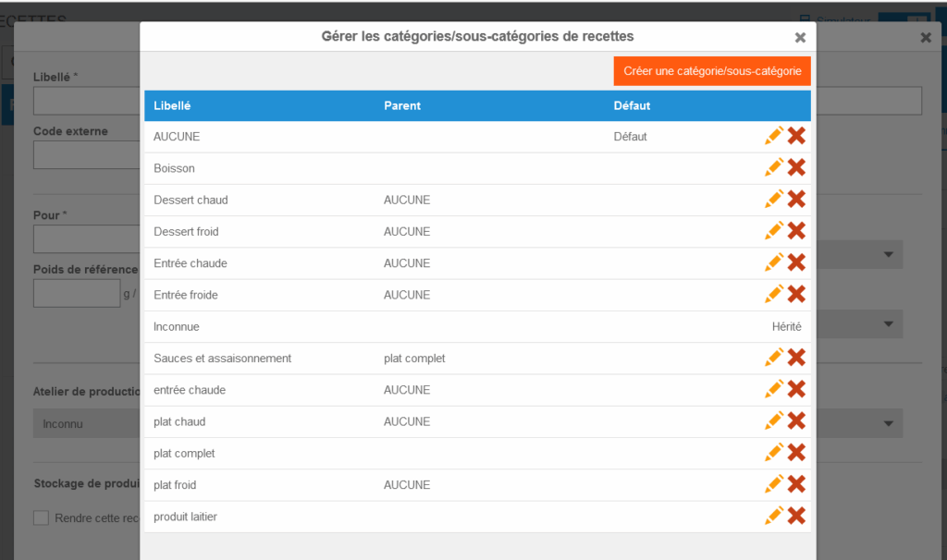The image size is (947, 560).
Task: Click Créer une catégorie/sous-catégorie button
Action: (x=712, y=71)
